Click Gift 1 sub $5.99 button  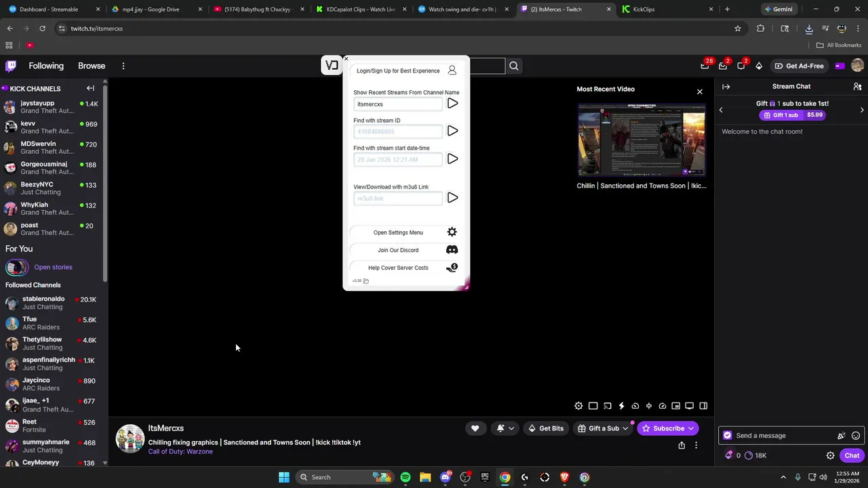pyautogui.click(x=792, y=115)
